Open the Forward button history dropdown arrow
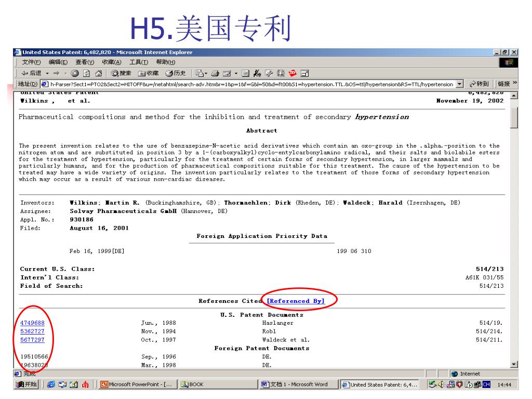The height and width of the screenshot is (399, 532). [65, 73]
